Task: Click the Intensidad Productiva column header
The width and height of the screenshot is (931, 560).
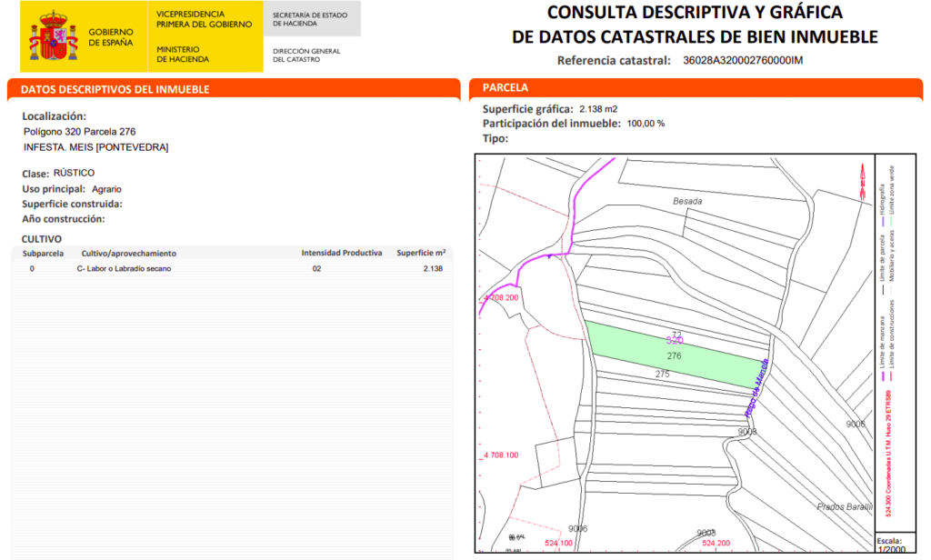Action: coord(342,253)
